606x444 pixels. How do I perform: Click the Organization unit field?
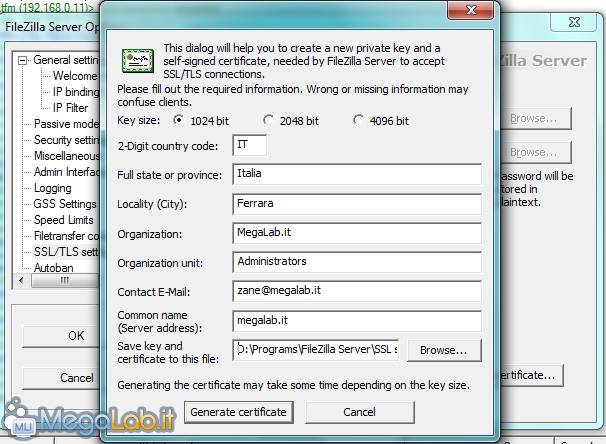click(357, 262)
